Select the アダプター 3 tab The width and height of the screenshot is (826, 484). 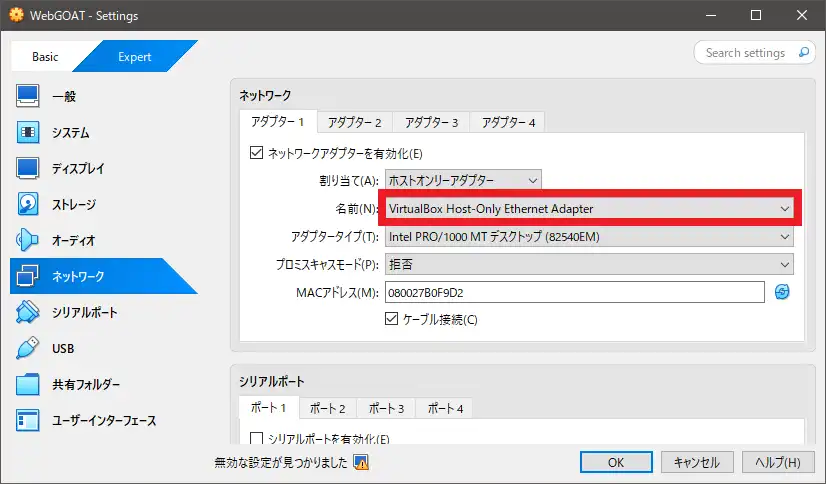pyautogui.click(x=431, y=122)
